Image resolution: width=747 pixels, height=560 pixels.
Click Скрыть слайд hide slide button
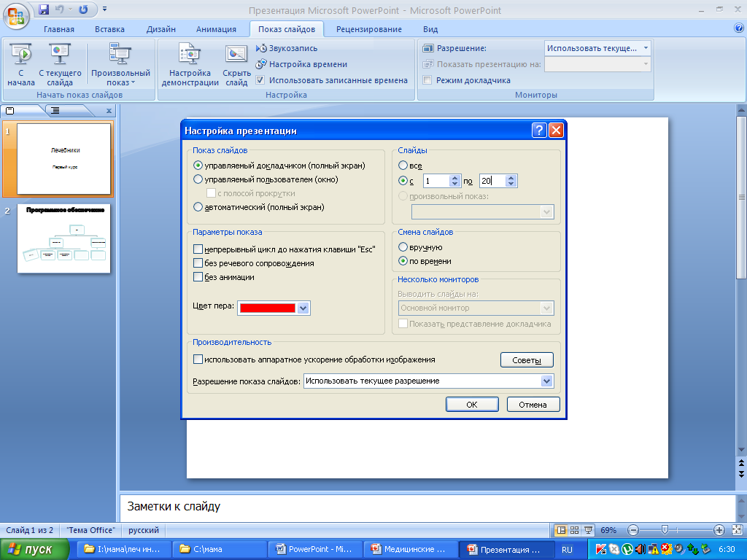pos(236,65)
